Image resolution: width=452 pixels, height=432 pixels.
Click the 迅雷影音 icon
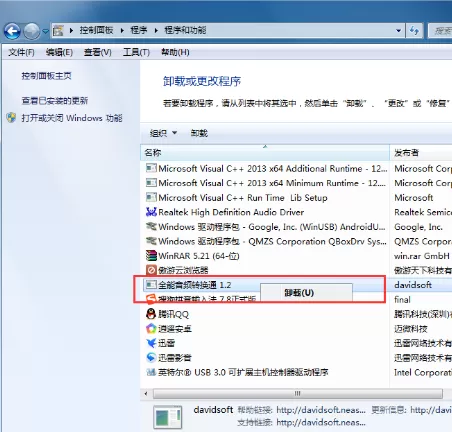click(x=151, y=357)
